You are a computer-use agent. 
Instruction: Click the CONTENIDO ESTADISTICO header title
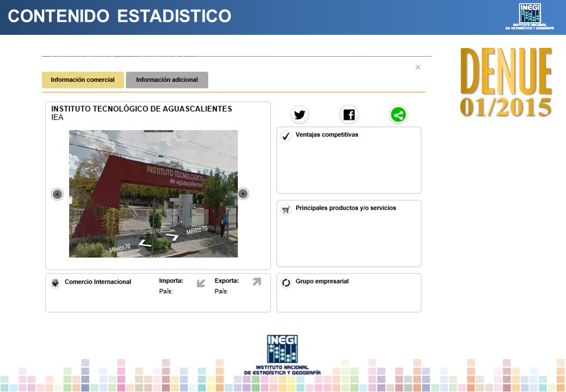(120, 16)
